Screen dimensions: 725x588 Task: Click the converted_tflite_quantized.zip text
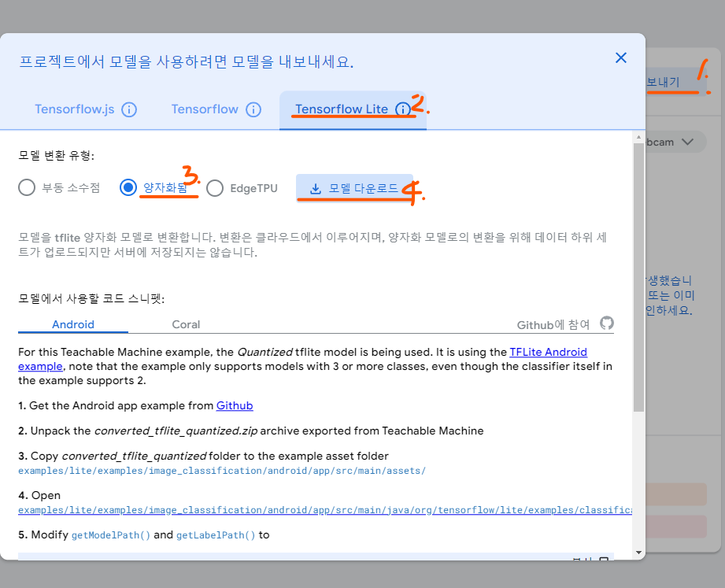(x=176, y=431)
